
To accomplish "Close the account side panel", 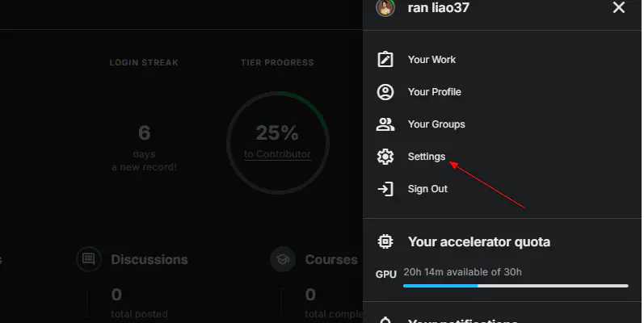I will point(618,7).
